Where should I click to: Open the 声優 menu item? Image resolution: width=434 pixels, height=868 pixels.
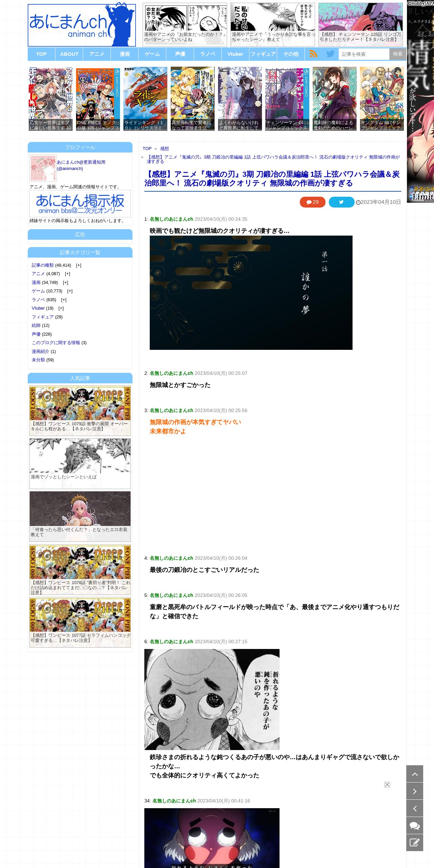click(x=180, y=54)
